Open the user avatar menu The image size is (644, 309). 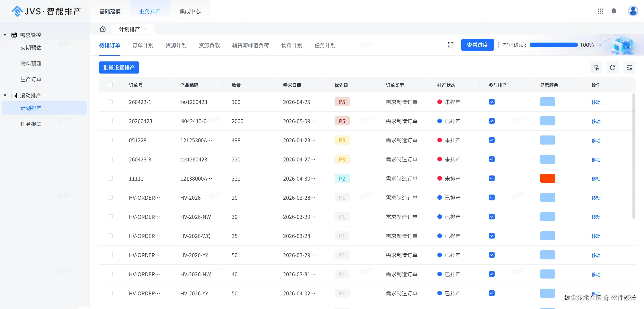633,11
